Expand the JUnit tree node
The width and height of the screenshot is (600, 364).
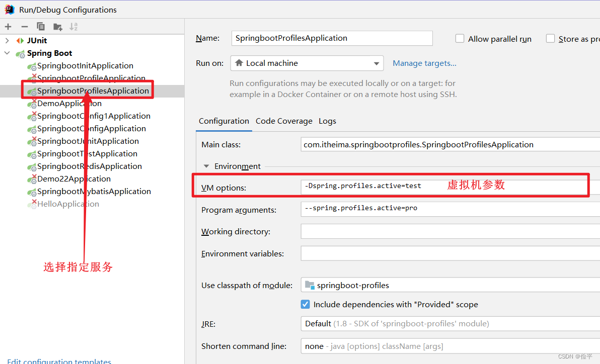(7, 41)
